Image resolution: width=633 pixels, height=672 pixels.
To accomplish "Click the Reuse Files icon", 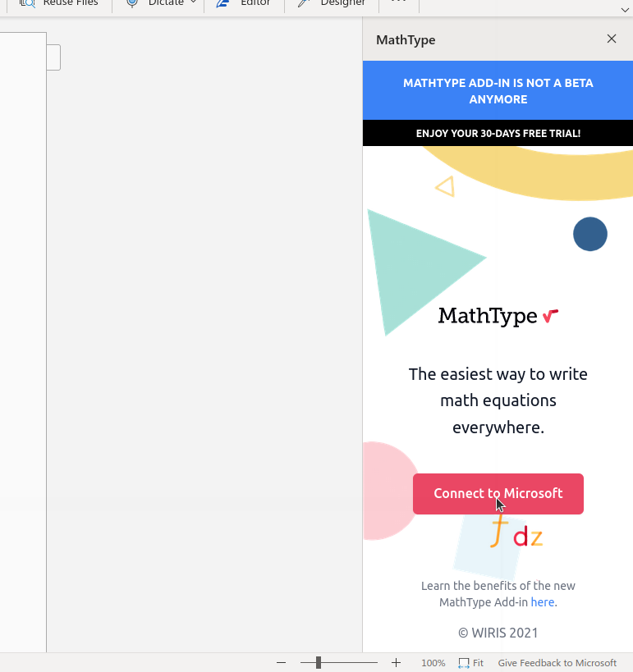I will pyautogui.click(x=27, y=3).
